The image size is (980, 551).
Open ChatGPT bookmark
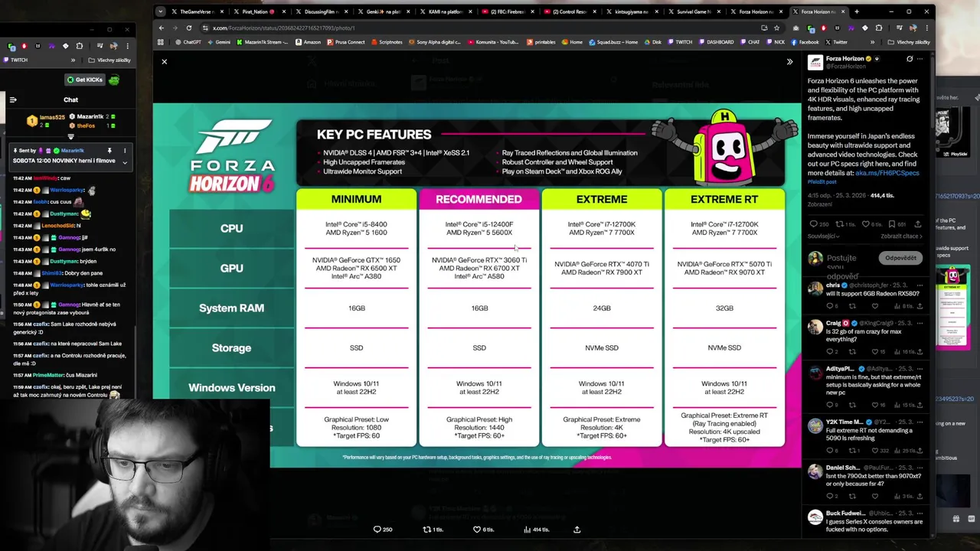tap(188, 42)
